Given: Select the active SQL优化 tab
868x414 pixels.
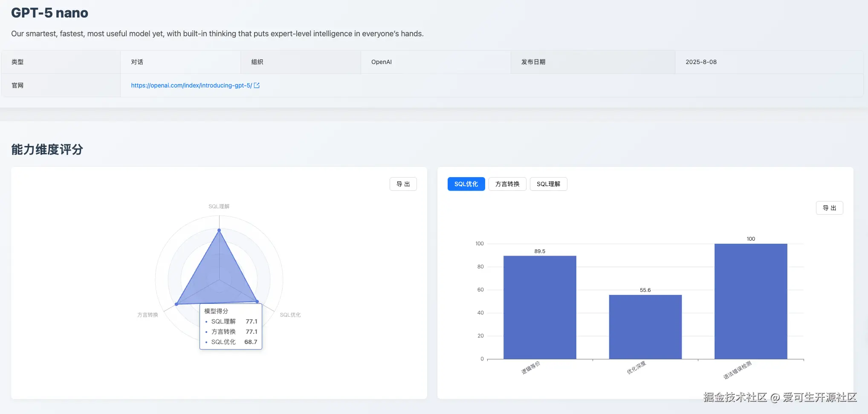Looking at the screenshot, I should [x=466, y=184].
